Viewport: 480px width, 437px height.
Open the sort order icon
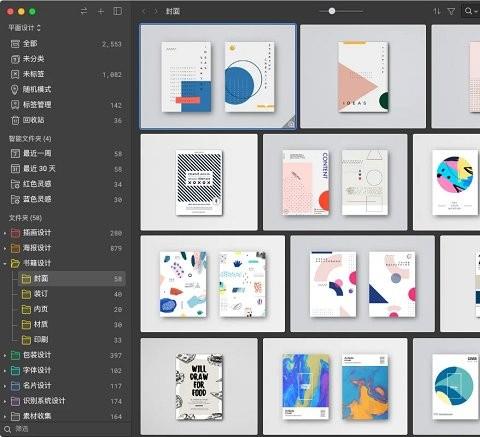(x=437, y=11)
